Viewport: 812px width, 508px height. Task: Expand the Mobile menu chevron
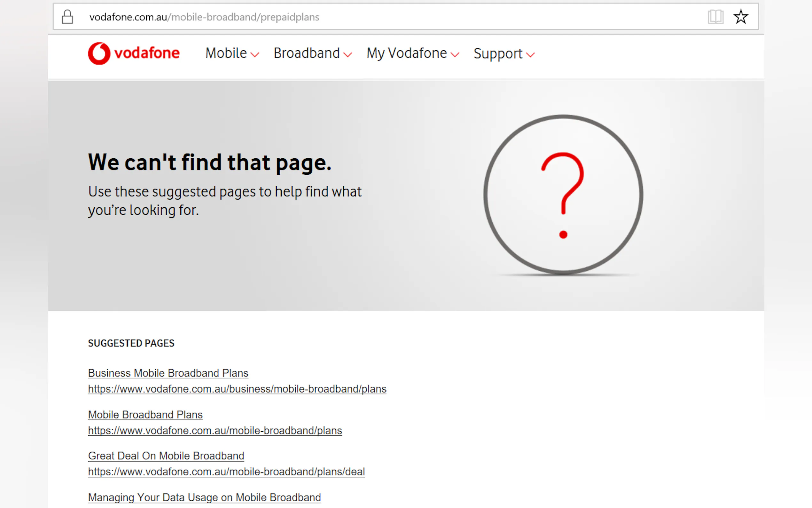[x=255, y=55]
